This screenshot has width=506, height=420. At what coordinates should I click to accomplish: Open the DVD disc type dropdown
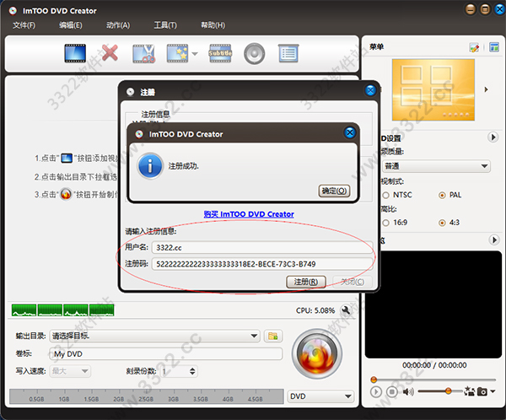coord(320,396)
